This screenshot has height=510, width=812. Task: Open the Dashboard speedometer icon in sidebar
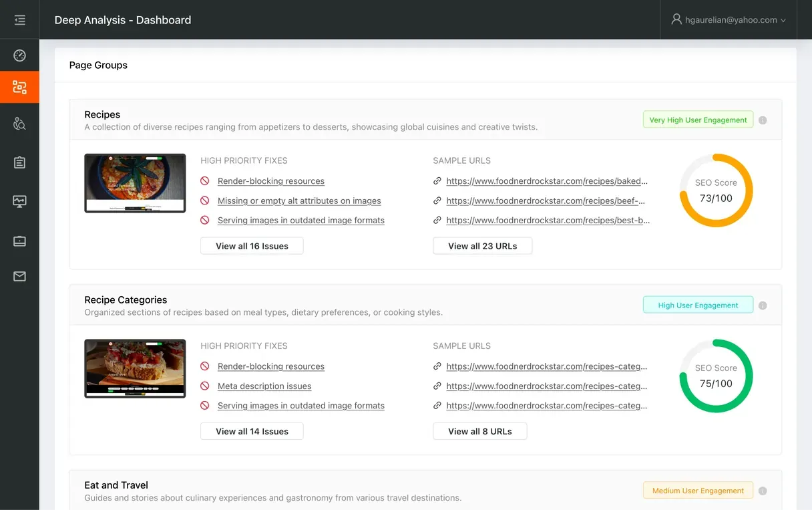coord(19,55)
